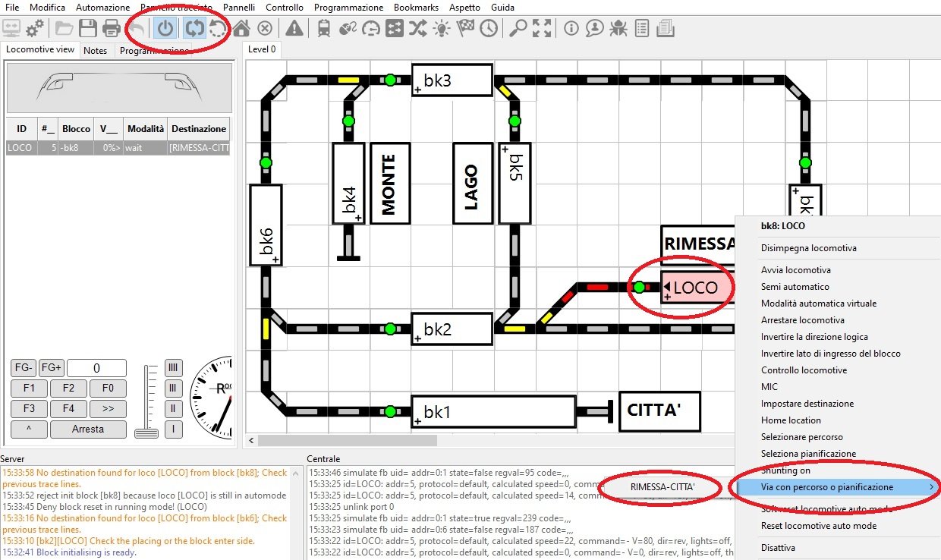This screenshot has height=560, width=941.
Task: Click the warning triangle emergency icon
Action: tap(294, 29)
